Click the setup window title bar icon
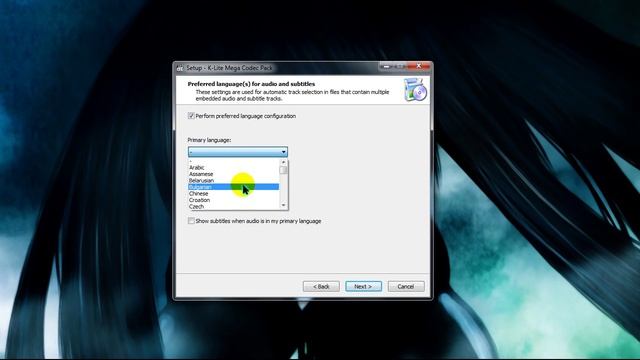 180,68
